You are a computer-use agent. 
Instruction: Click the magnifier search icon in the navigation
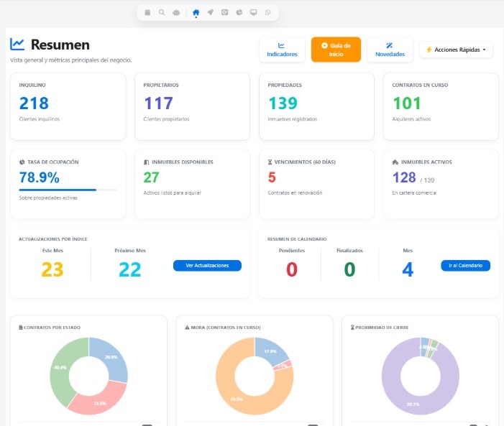tap(162, 12)
